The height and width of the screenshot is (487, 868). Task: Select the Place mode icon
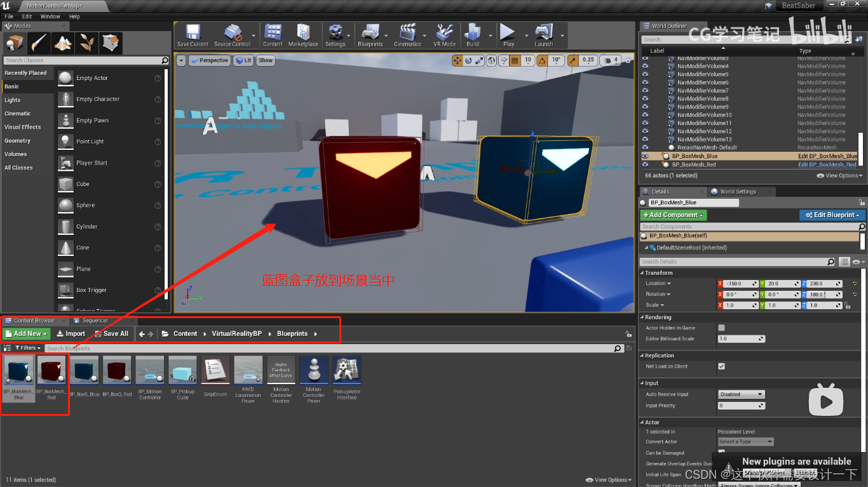point(15,43)
